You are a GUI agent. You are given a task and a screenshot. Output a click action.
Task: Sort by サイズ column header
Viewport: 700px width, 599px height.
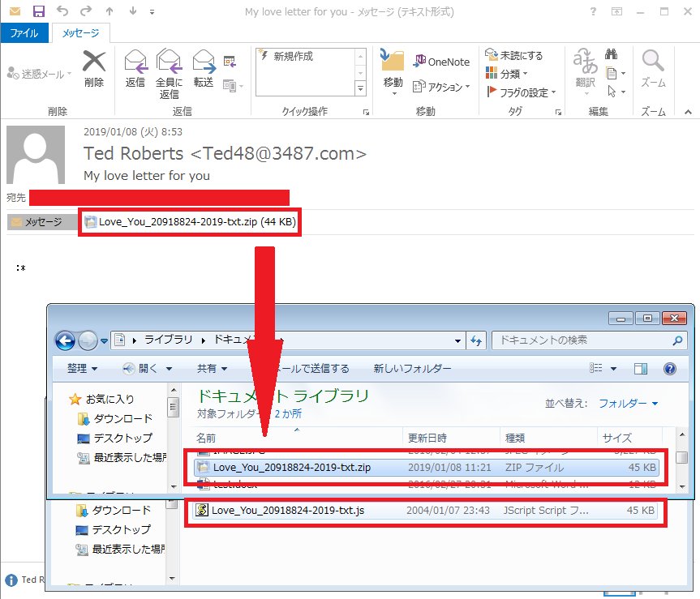[630, 438]
